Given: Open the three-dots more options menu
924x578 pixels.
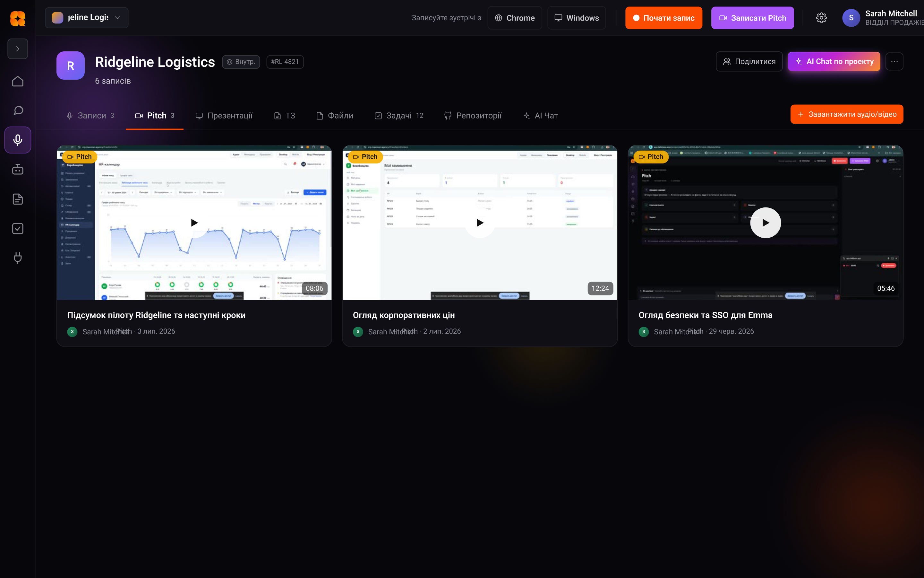Looking at the screenshot, I should coord(894,62).
